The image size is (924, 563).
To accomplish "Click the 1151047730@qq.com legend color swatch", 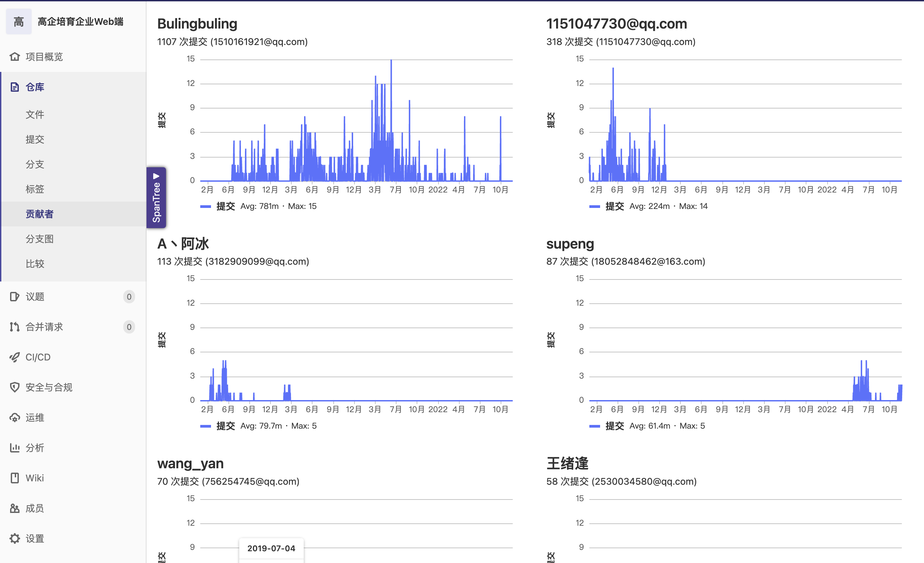I will pos(594,206).
